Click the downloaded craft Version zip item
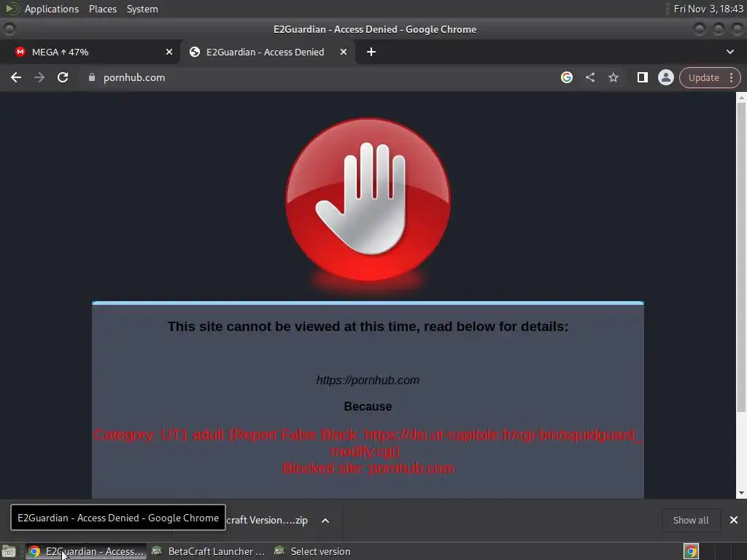The height and width of the screenshot is (560, 747). [x=267, y=521]
